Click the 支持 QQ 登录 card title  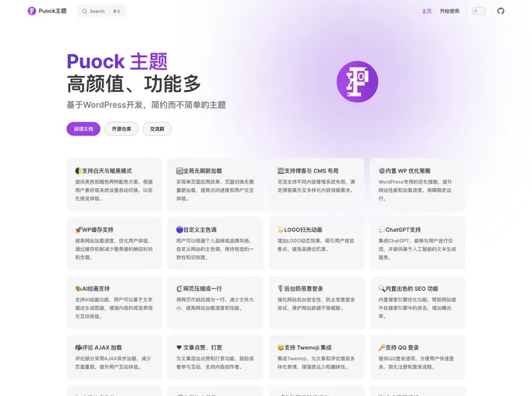tap(402, 347)
